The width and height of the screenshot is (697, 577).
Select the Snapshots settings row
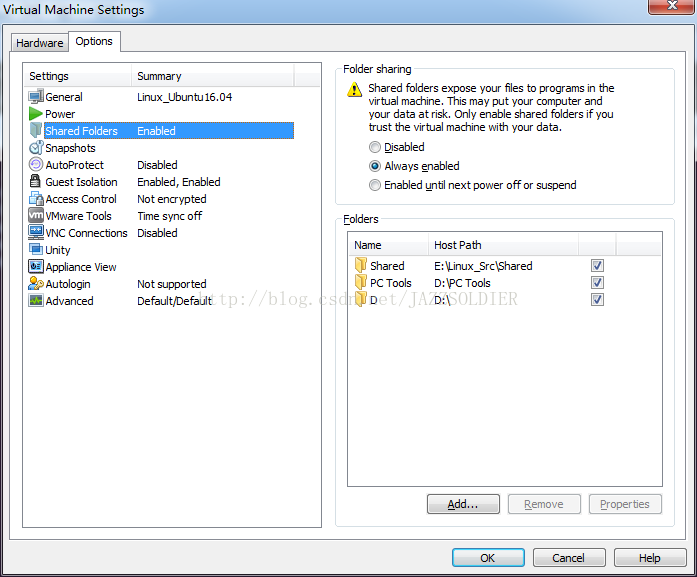pos(161,148)
